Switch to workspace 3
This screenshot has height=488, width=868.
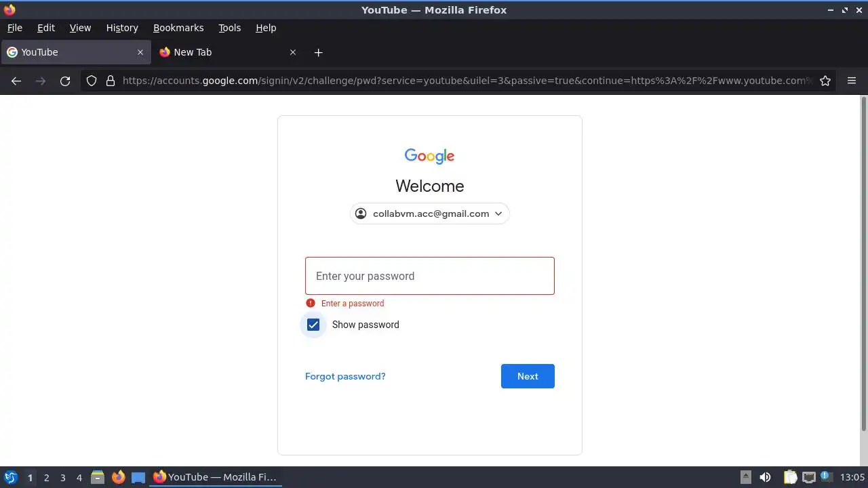[x=63, y=477]
